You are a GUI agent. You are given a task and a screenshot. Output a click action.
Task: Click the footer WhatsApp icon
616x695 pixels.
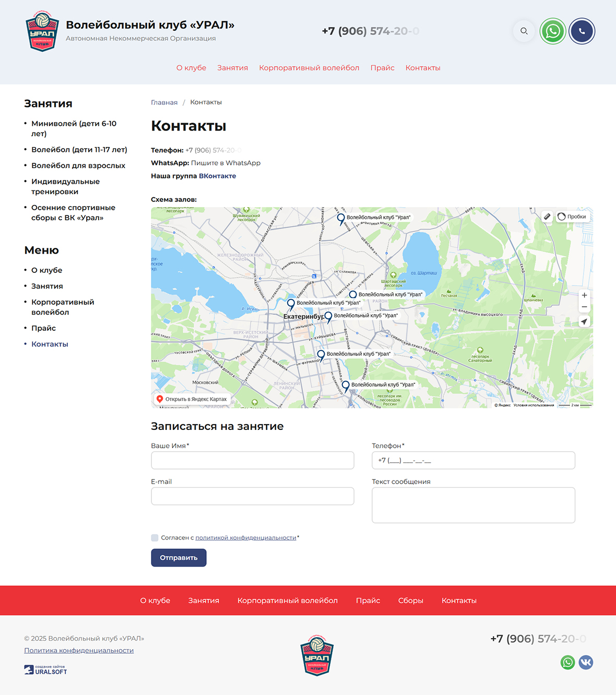point(567,663)
